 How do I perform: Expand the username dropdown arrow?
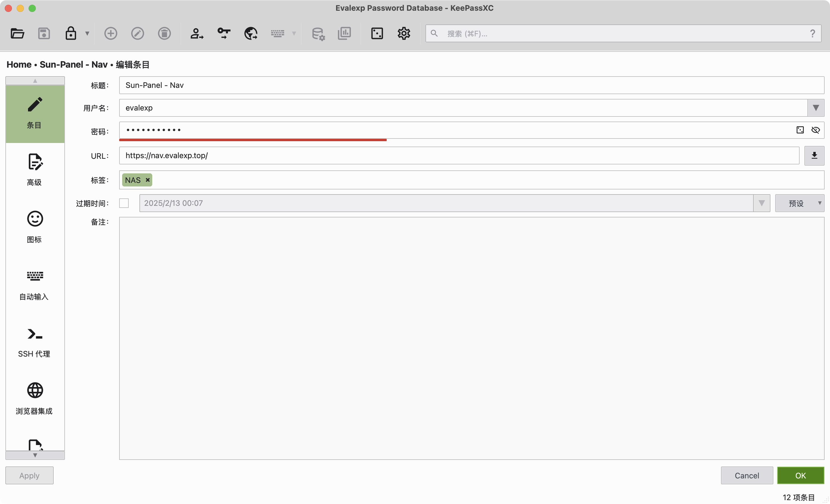tap(815, 108)
